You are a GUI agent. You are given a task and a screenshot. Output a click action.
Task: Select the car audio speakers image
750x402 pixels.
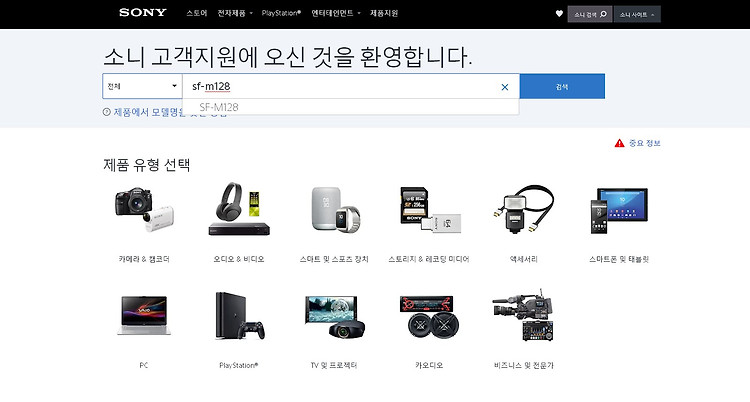(x=429, y=316)
